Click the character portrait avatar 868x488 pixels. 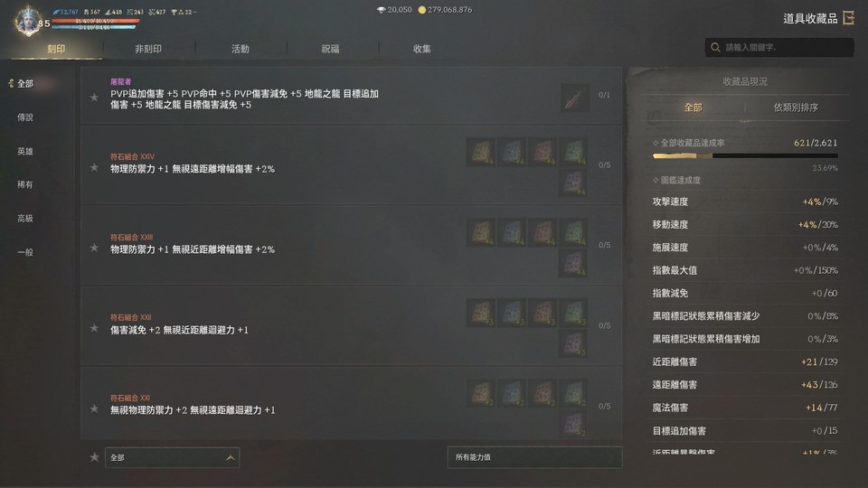(x=27, y=22)
